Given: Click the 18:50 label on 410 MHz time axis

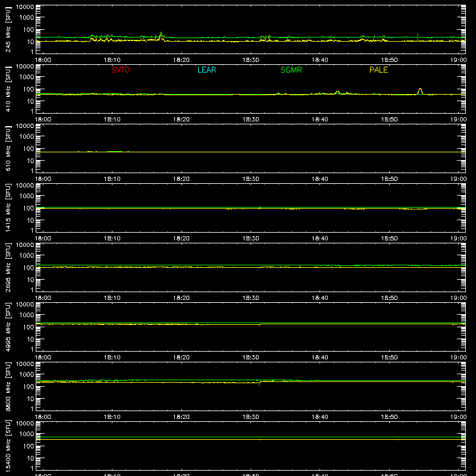Looking at the screenshot, I should [x=389, y=120].
